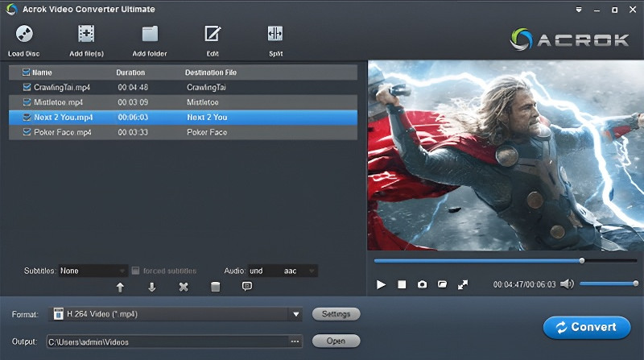644x360 pixels.
Task: Click the Load Disc icon
Action: pyautogui.click(x=24, y=34)
